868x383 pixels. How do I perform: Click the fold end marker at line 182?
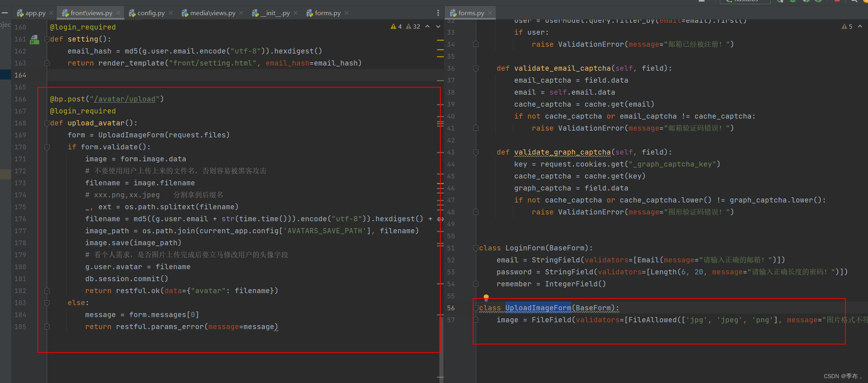pos(47,291)
